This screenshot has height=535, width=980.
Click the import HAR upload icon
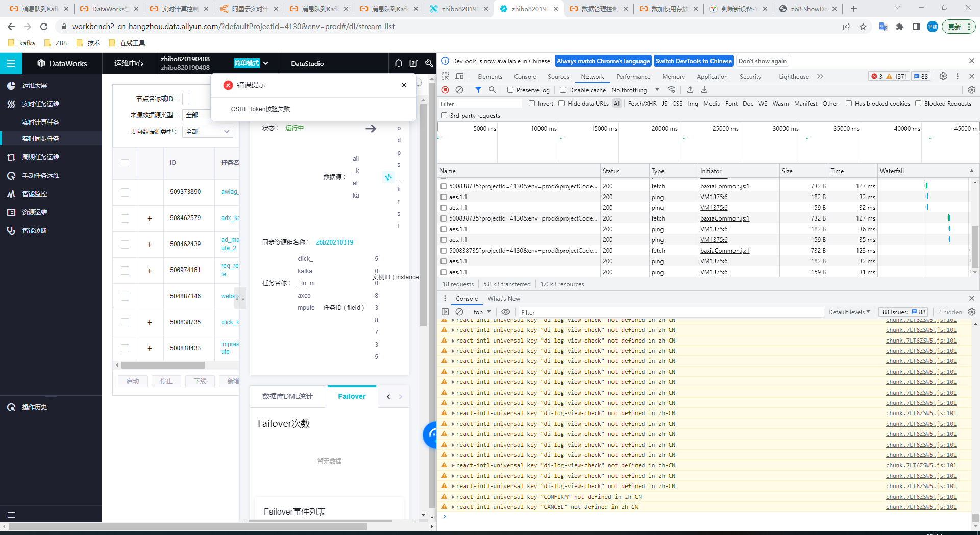(x=690, y=90)
